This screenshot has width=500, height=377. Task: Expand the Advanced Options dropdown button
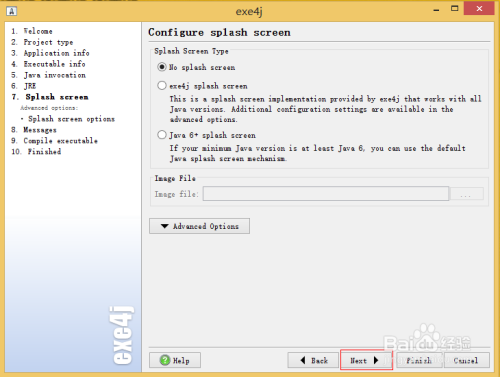(x=199, y=226)
